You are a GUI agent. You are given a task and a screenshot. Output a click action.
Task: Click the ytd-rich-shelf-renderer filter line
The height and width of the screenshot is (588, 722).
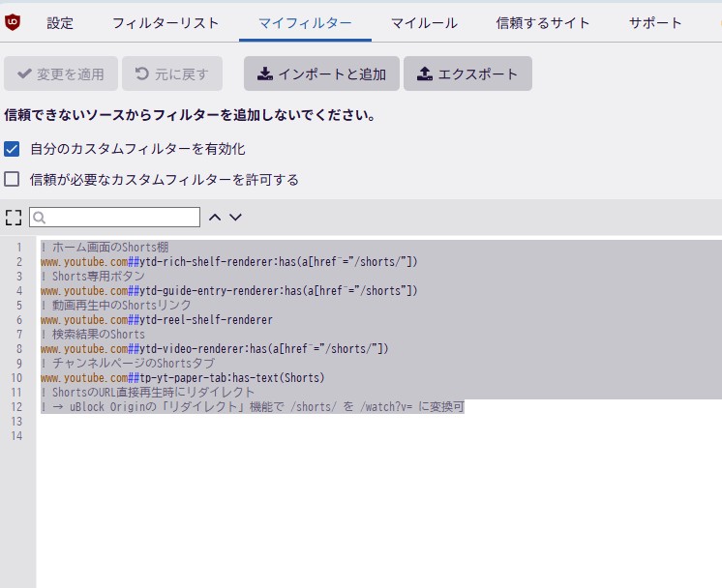(228, 262)
